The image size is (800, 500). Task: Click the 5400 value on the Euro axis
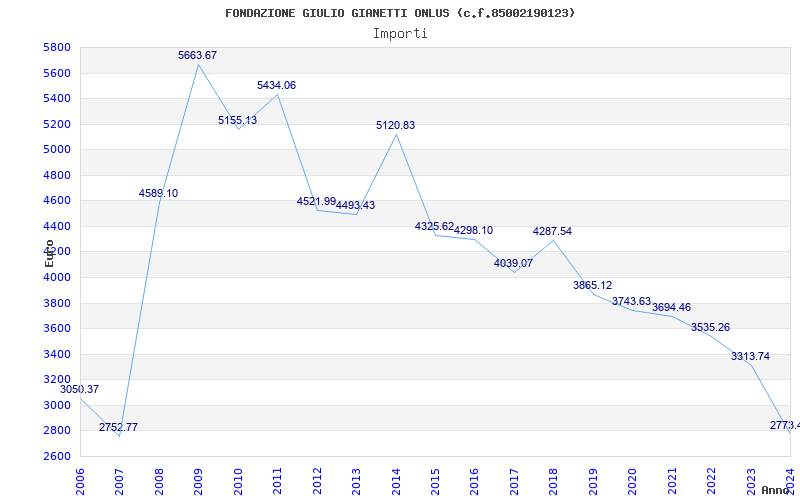click(57, 98)
